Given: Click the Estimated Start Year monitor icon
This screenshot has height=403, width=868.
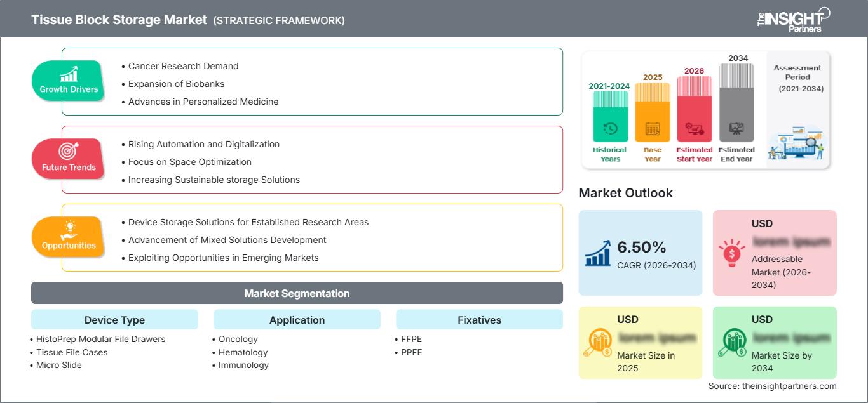Looking at the screenshot, I should pos(694,128).
